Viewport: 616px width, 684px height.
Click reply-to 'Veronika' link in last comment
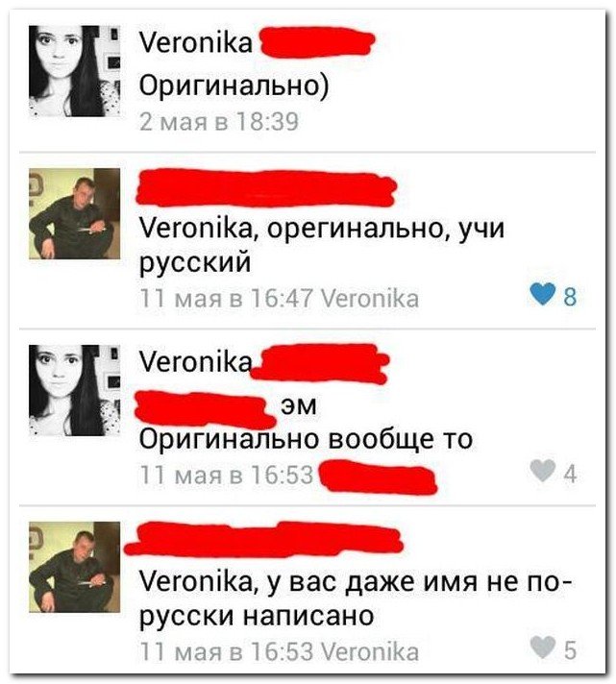[x=370, y=651]
